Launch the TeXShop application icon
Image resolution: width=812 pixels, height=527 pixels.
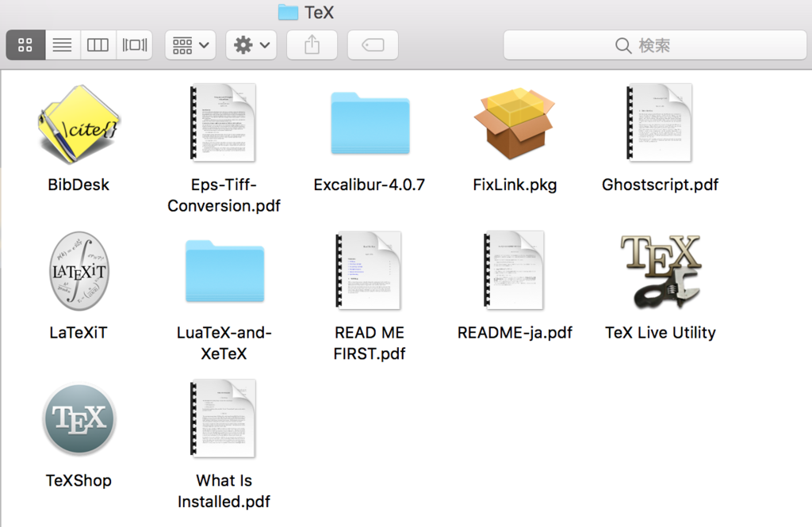click(x=79, y=418)
